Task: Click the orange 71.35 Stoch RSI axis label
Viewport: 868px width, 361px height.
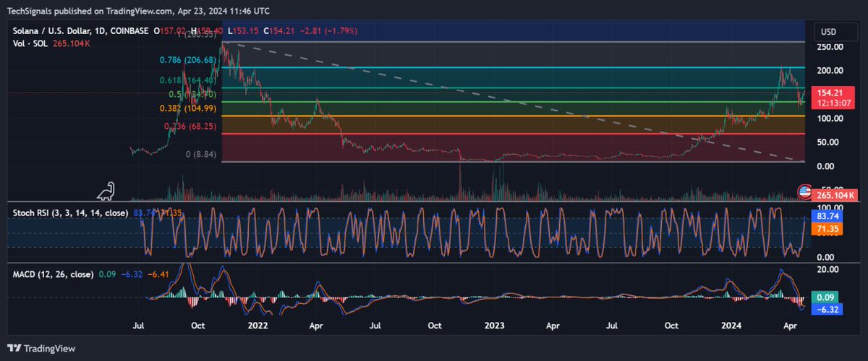Action: tap(827, 229)
